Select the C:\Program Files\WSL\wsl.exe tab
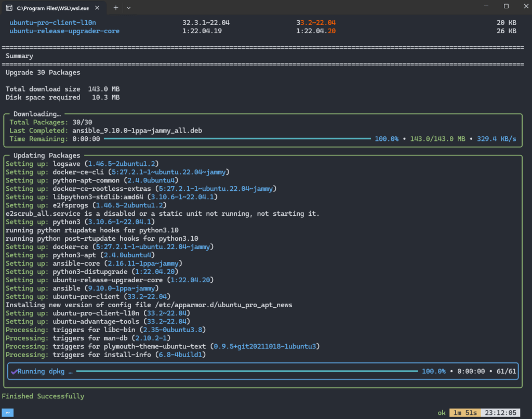Screen dimensions: 532x419 coord(54,8)
